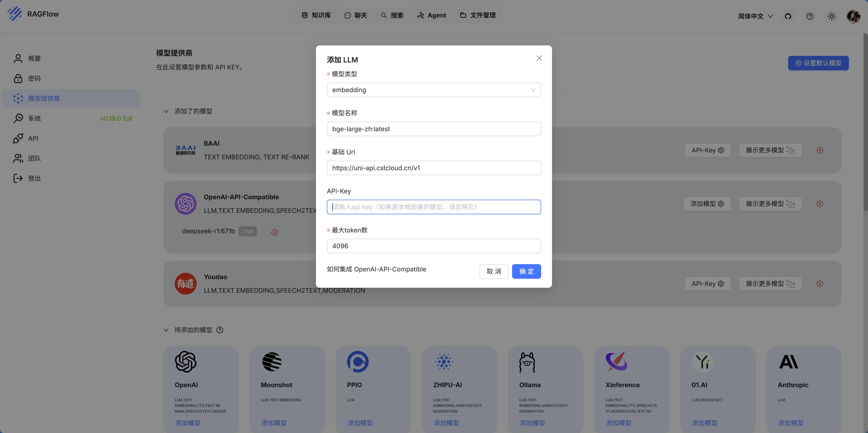868x433 pixels.
Task: Close the 添加 LLM dialog
Action: (539, 58)
